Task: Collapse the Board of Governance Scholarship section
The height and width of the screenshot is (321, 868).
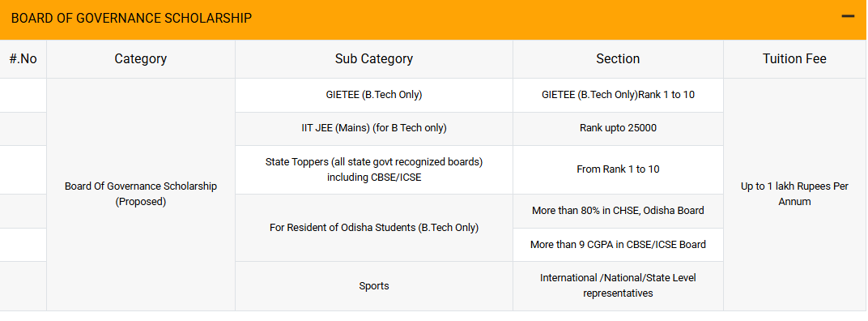Action: point(848,17)
